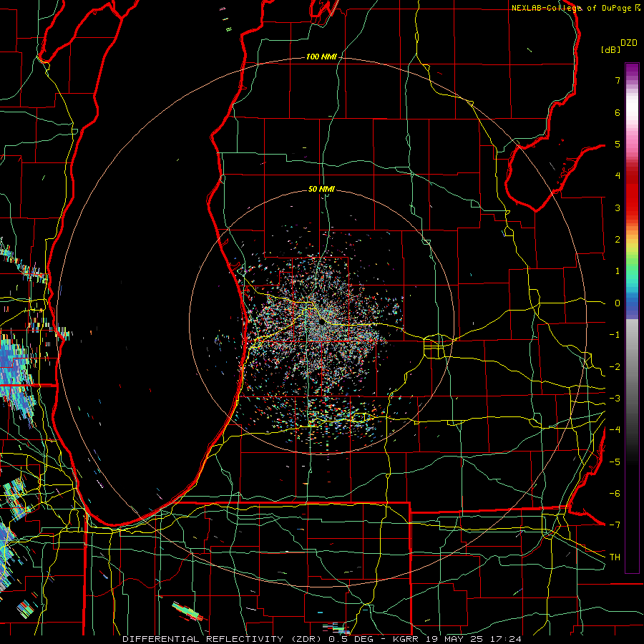Click the 0.5 DEG elevation text
This screenshot has width=644, height=644.
point(351,639)
